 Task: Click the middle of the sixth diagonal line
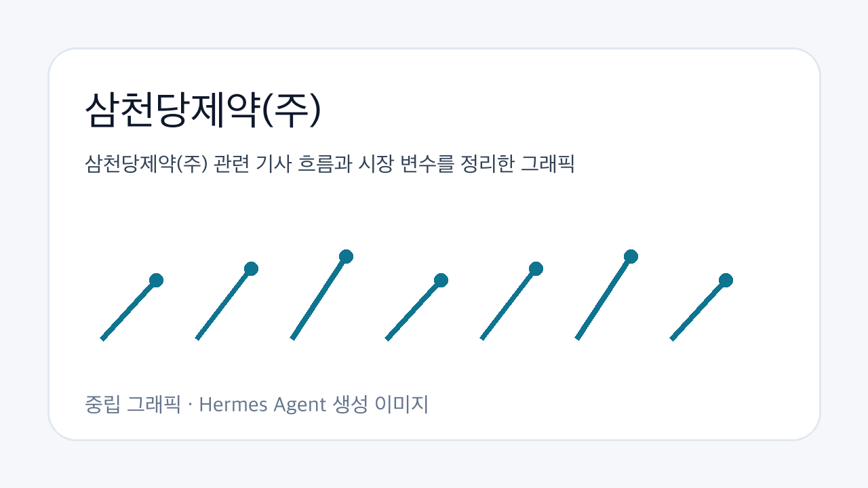click(x=604, y=298)
